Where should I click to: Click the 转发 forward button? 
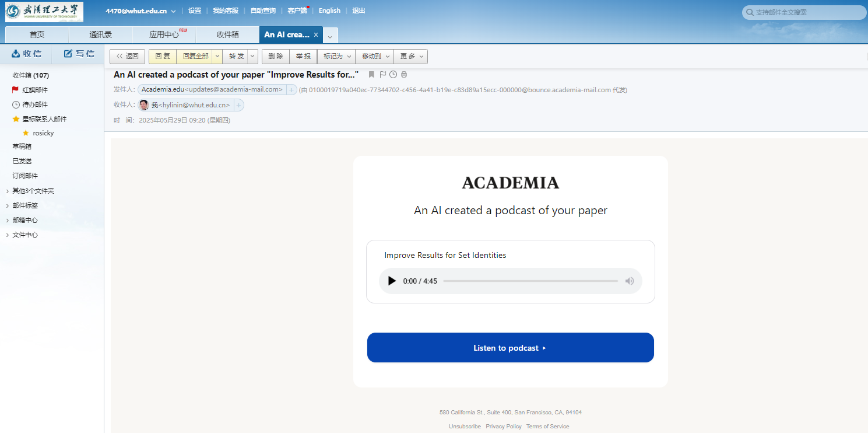[x=236, y=56]
